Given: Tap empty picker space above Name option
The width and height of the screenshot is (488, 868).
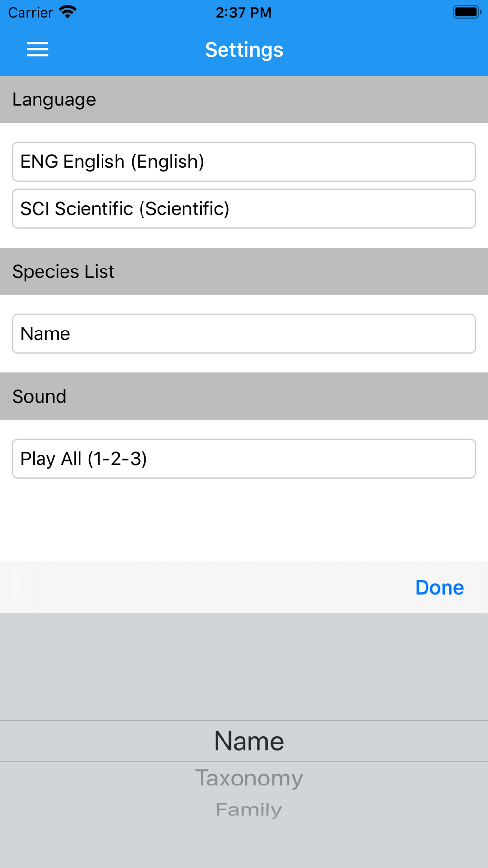Looking at the screenshot, I should pos(244,666).
